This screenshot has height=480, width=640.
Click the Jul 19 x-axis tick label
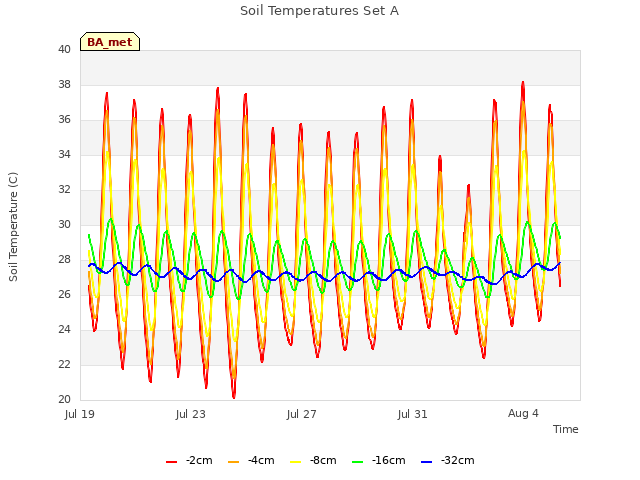(80, 414)
